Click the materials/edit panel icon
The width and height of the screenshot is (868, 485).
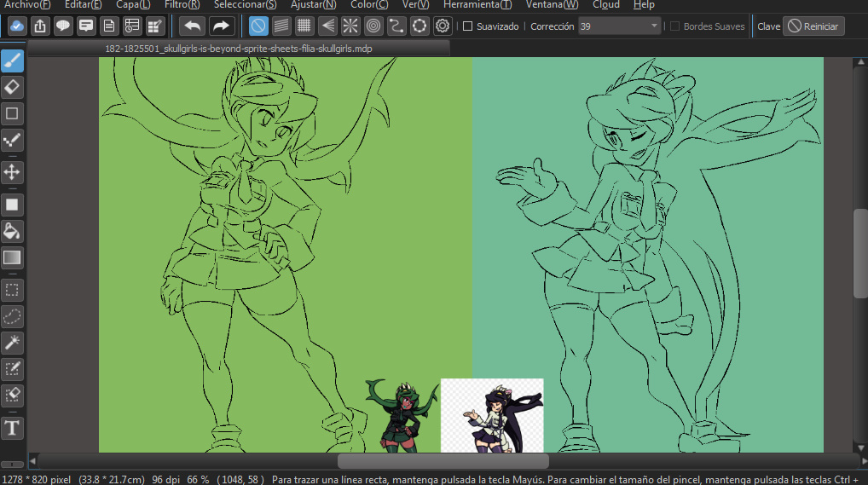click(x=155, y=26)
